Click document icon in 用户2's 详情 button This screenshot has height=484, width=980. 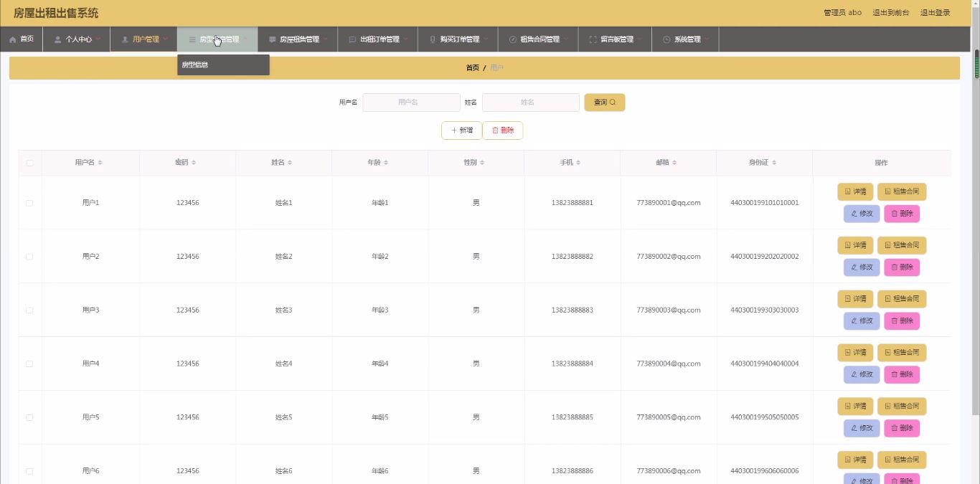click(847, 245)
